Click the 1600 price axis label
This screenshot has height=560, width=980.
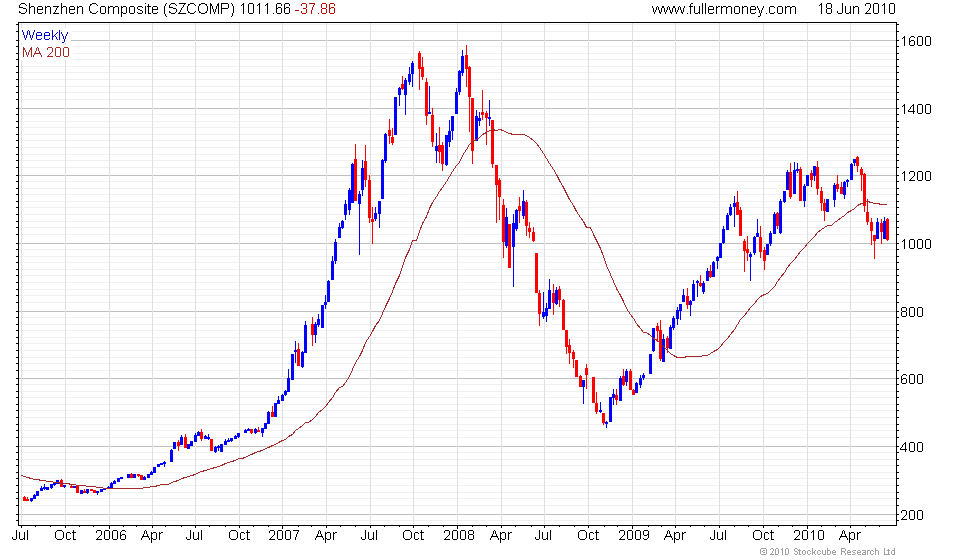(916, 41)
